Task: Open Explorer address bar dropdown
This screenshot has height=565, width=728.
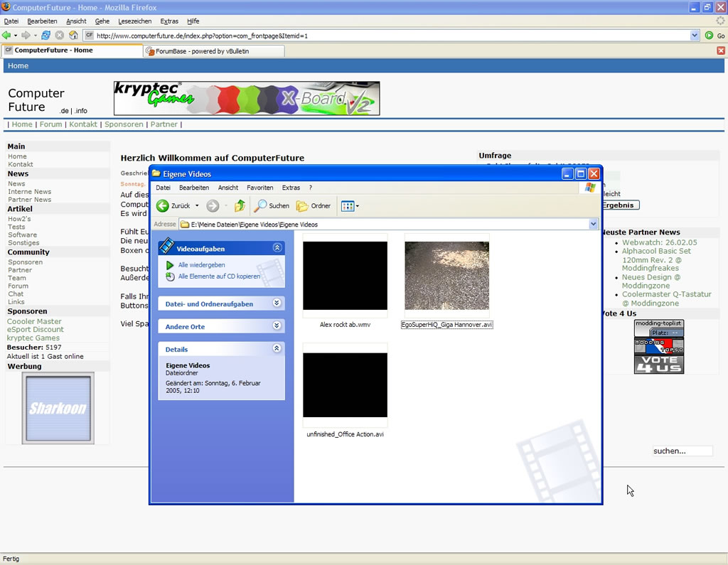Action: (x=594, y=225)
